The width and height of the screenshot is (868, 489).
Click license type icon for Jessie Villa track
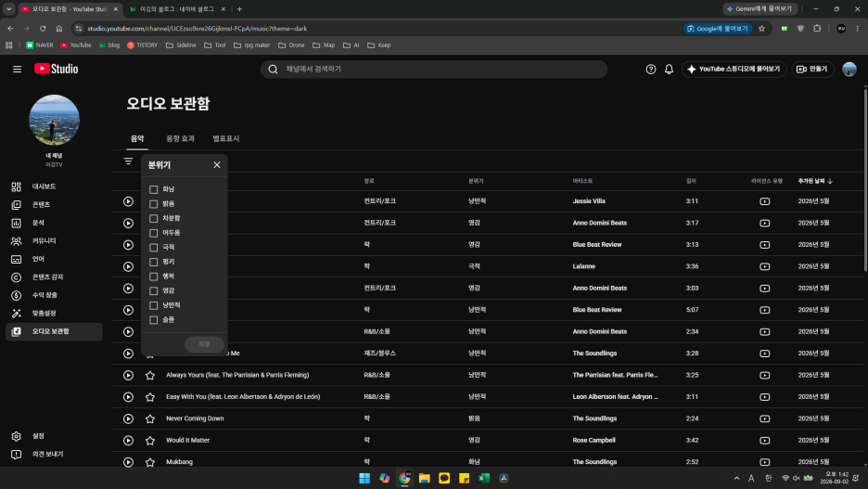[764, 201]
